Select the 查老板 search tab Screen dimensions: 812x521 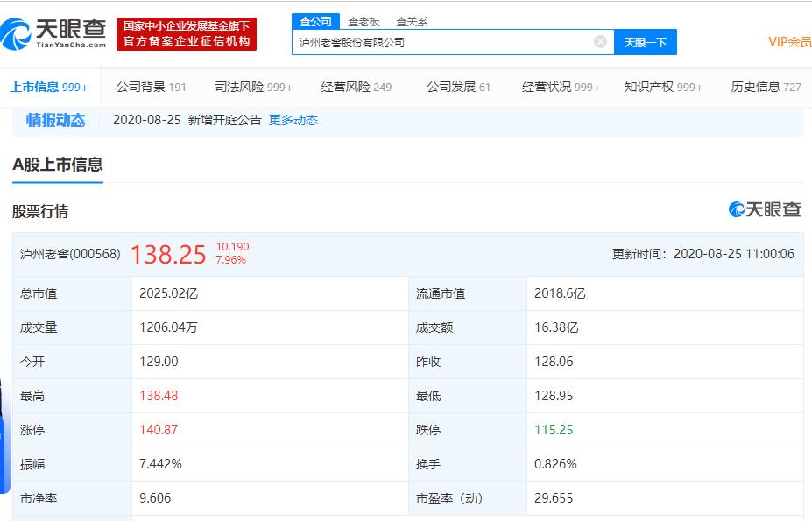[x=364, y=22]
